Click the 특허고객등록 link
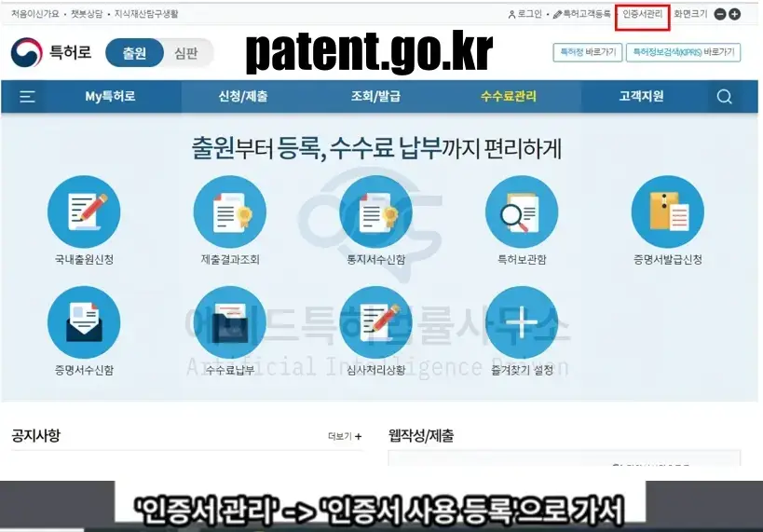This screenshot has width=763, height=532. [582, 14]
